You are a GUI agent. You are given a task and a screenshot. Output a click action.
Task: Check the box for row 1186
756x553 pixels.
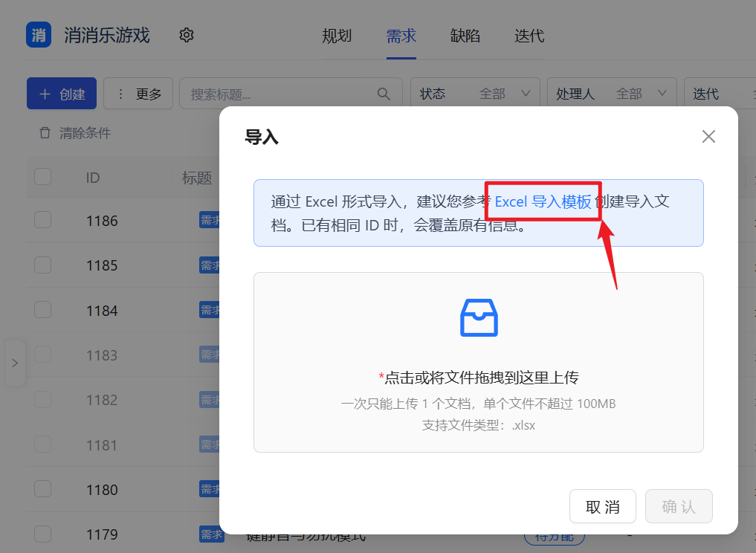point(43,220)
